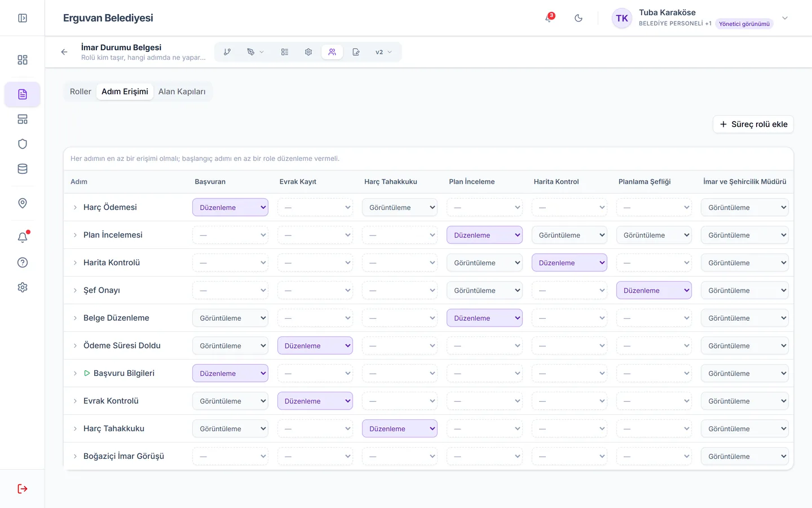The height and width of the screenshot is (508, 812).
Task: Expand the Belge Düzenleme step row
Action: [x=75, y=318]
